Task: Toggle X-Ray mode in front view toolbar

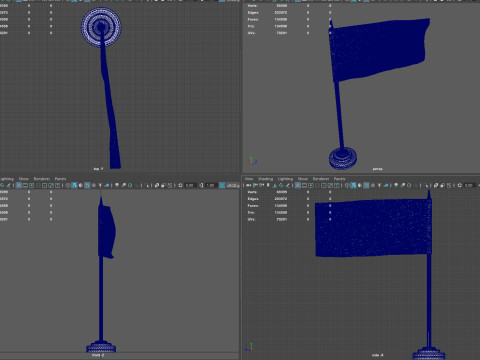Action: tap(157, 185)
